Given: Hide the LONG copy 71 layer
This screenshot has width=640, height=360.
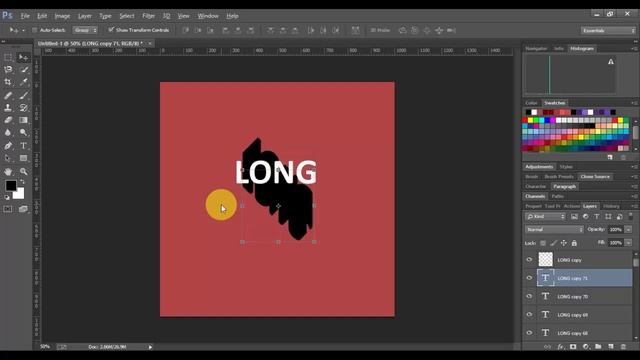Looking at the screenshot, I should [529, 278].
